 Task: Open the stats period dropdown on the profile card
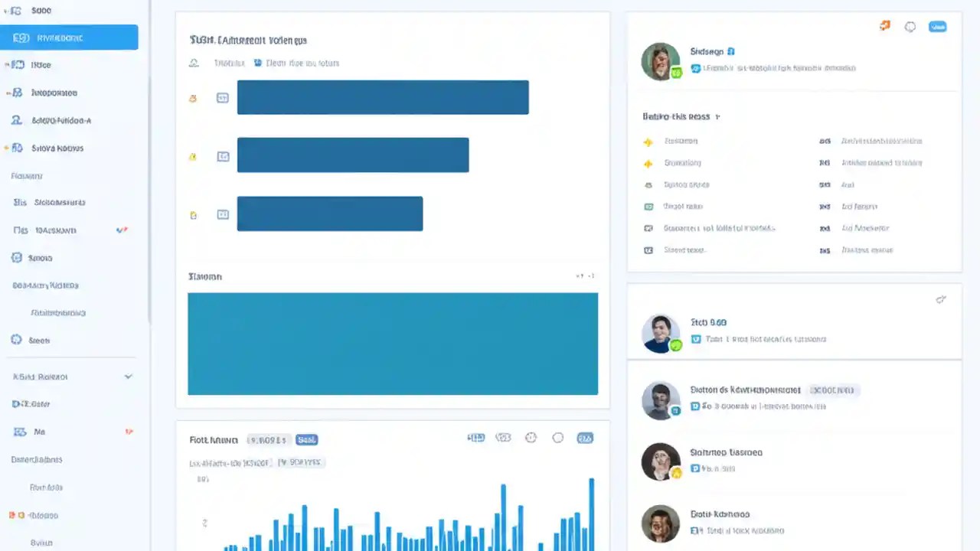(x=717, y=116)
